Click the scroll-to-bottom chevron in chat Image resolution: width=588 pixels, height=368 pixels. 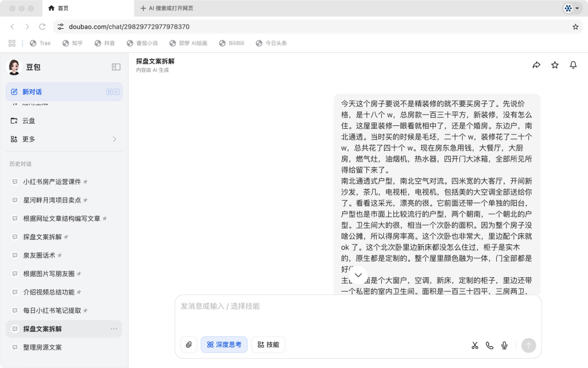click(x=358, y=275)
